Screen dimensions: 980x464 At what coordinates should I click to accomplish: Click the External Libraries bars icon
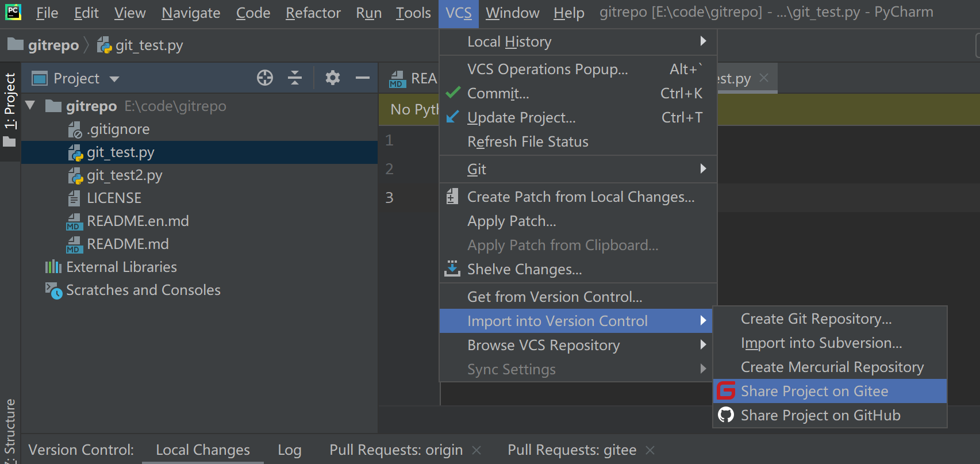tap(53, 267)
